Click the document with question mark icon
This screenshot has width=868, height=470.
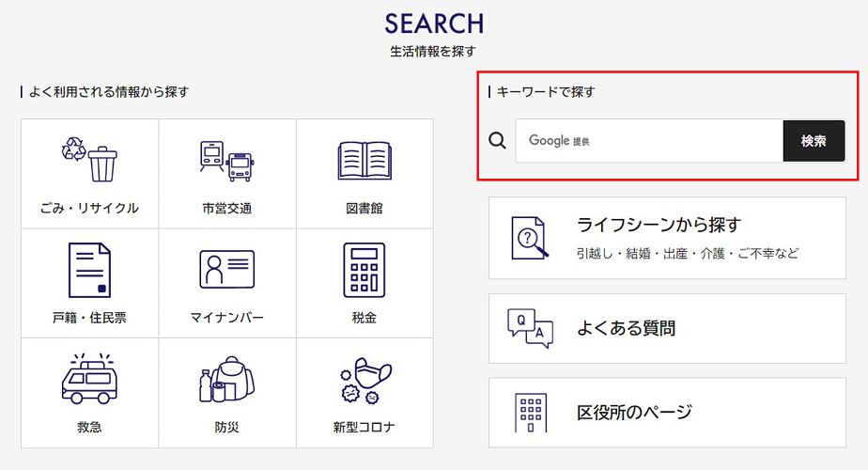[x=527, y=237]
